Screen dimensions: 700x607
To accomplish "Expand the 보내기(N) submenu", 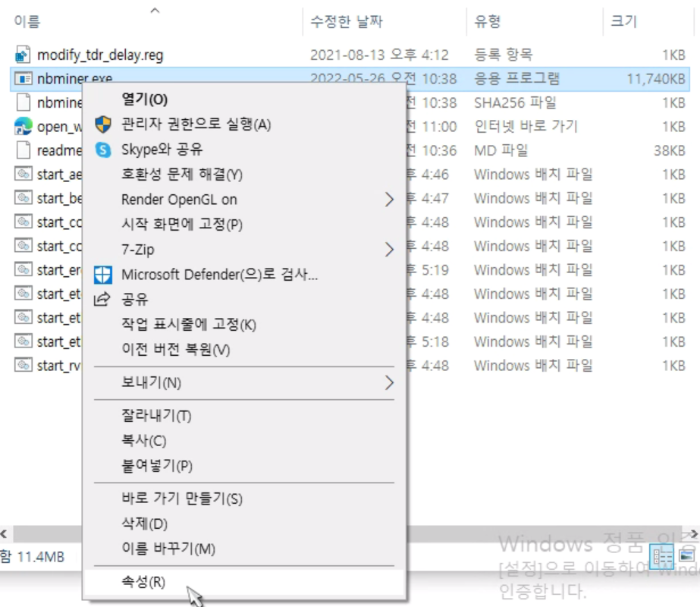I will coord(389,382).
